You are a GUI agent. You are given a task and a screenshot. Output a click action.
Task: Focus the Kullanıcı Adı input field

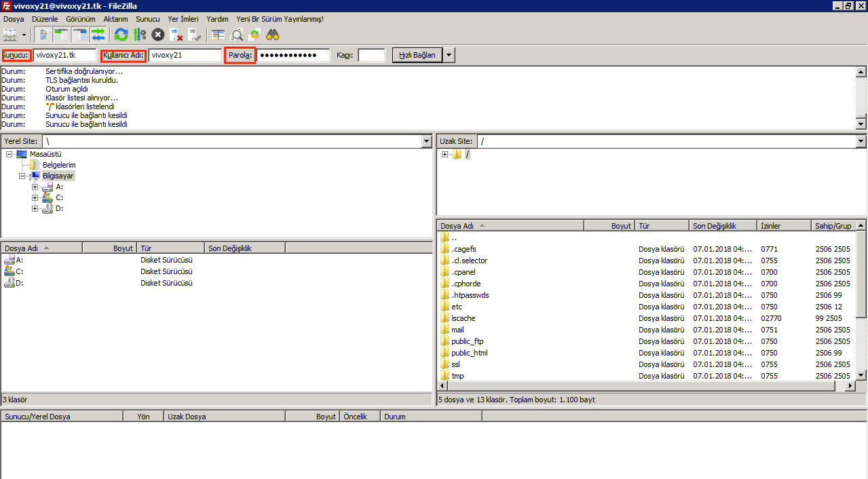[x=185, y=55]
